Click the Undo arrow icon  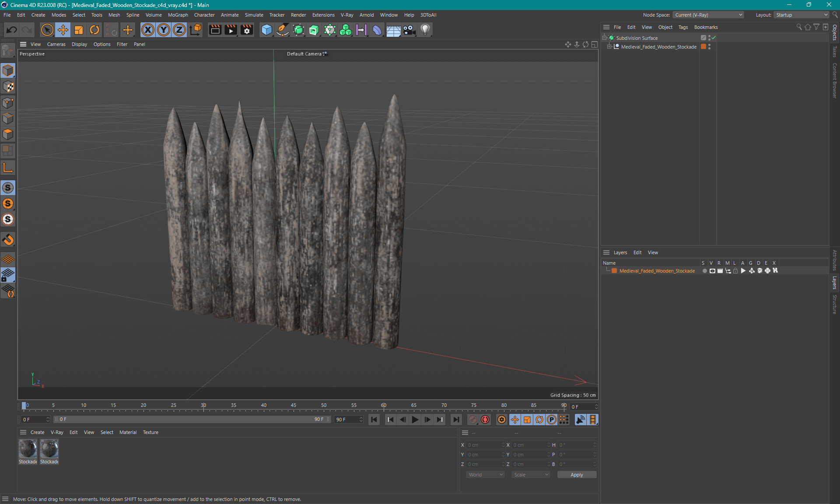12,30
